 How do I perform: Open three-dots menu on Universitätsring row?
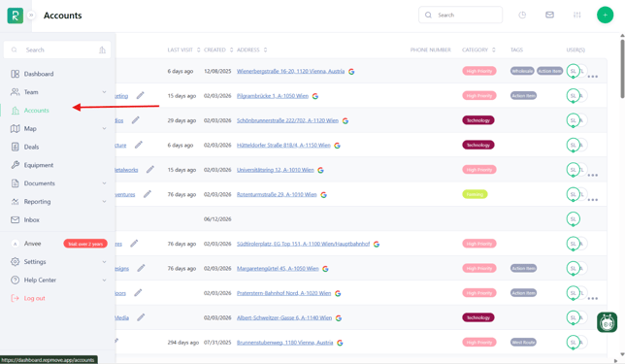[x=593, y=175]
